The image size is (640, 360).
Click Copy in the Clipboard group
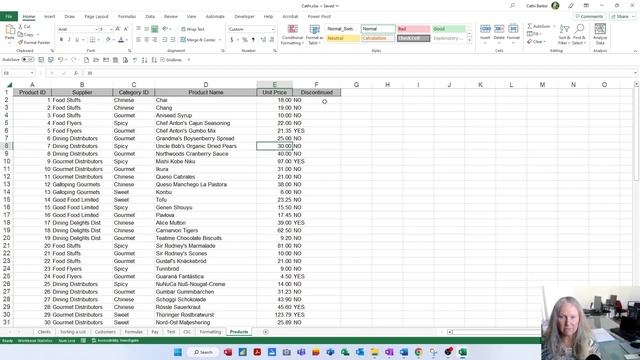pos(26,35)
